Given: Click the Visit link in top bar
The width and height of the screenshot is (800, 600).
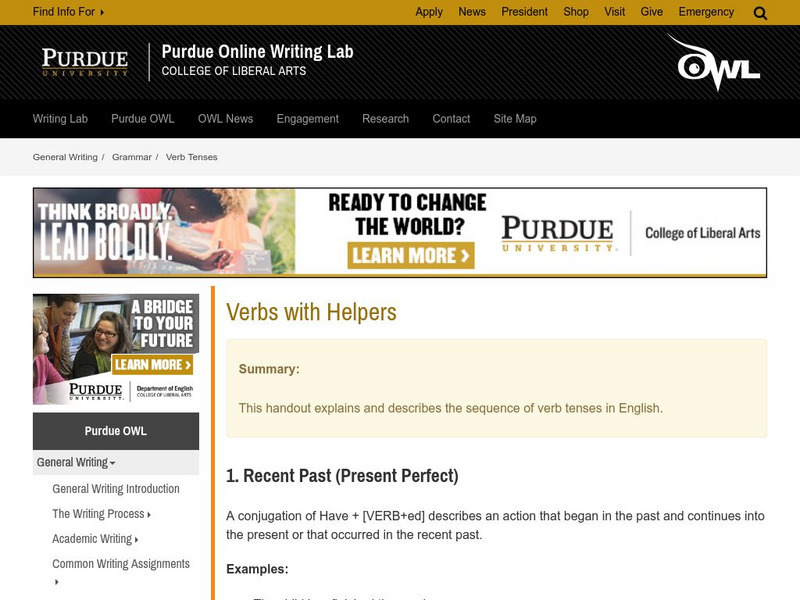Looking at the screenshot, I should (x=615, y=12).
